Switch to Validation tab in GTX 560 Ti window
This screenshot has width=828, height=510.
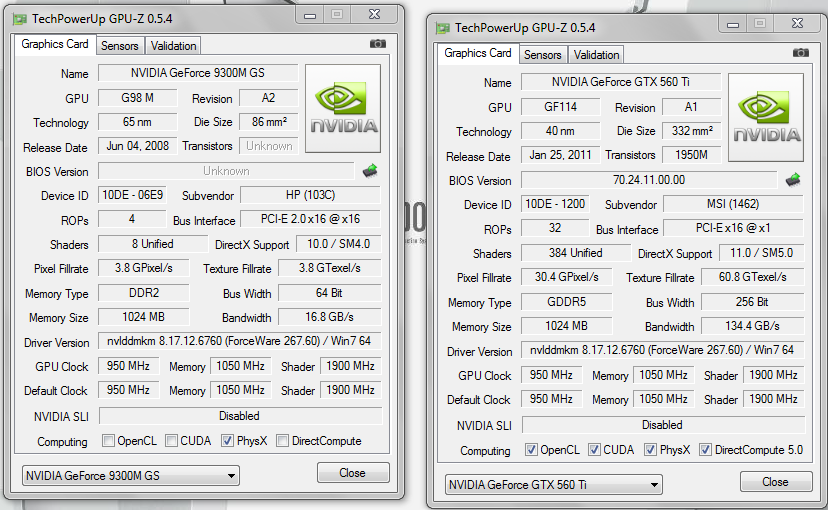pyautogui.click(x=596, y=55)
